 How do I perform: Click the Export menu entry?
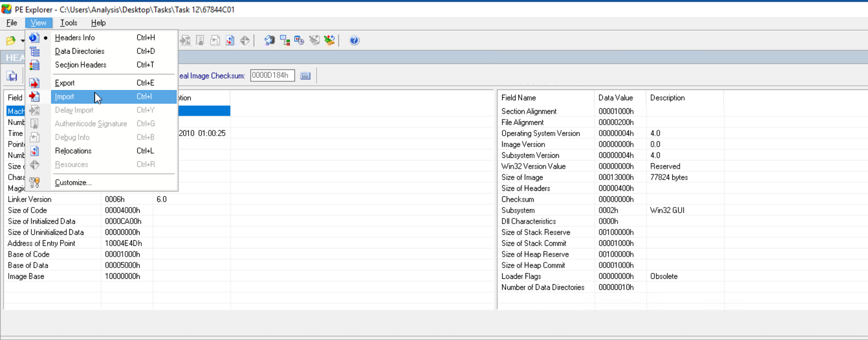click(65, 83)
